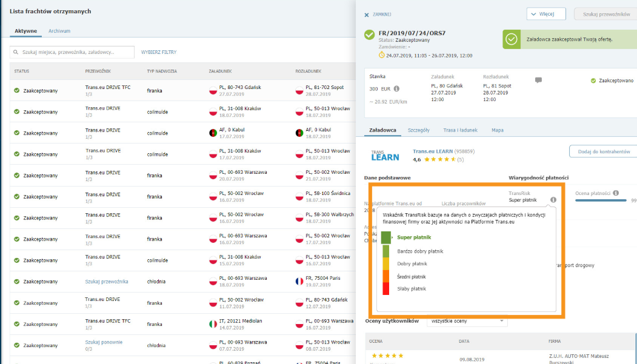Image resolution: width=637 pixels, height=364 pixels.
Task: Close the freight detail panel with ZAMKNIJ
Action: 378,15
